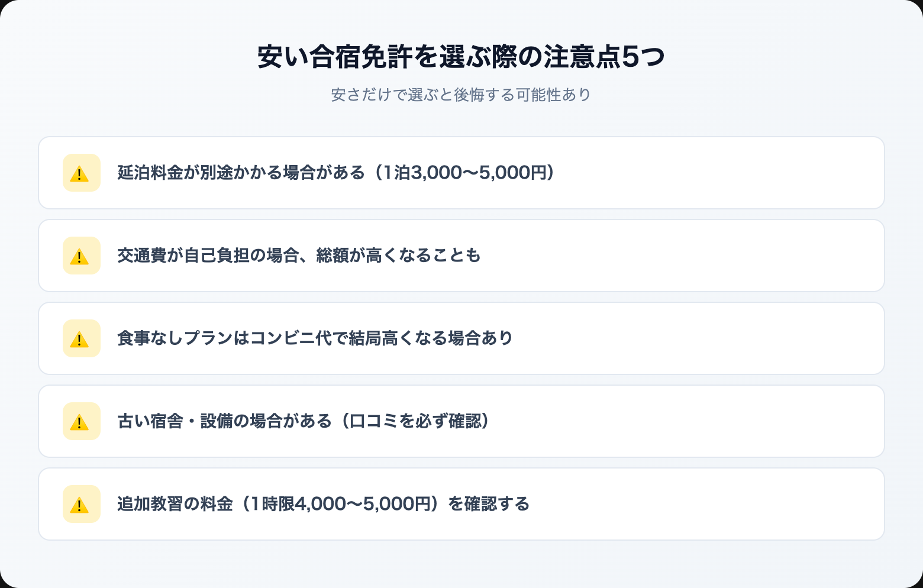This screenshot has height=588, width=923.
Task: Click the words 追加教習の料金
Action: [175, 504]
